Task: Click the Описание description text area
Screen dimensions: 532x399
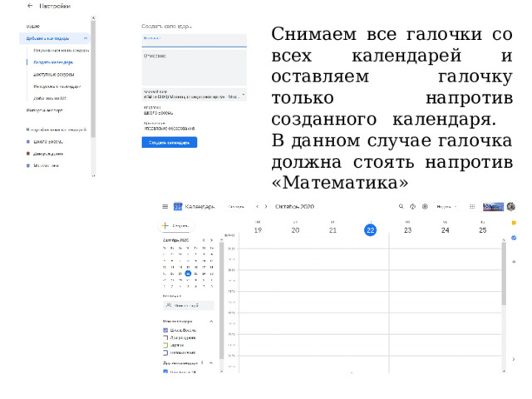Action: (x=194, y=68)
